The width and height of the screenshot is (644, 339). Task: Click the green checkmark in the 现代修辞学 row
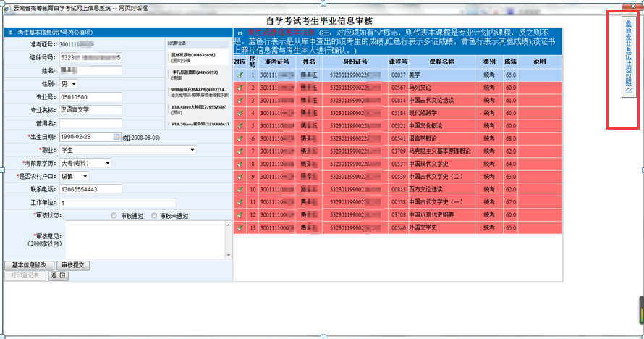240,113
